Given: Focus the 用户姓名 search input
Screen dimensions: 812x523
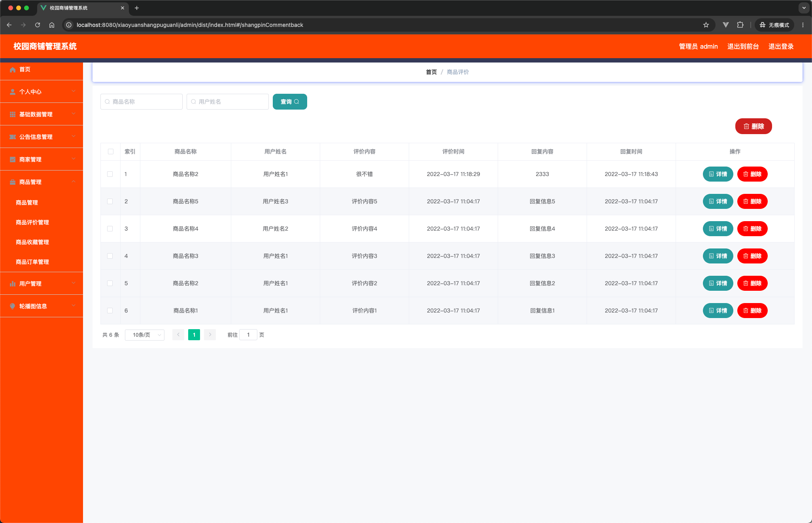Looking at the screenshot, I should (x=228, y=102).
